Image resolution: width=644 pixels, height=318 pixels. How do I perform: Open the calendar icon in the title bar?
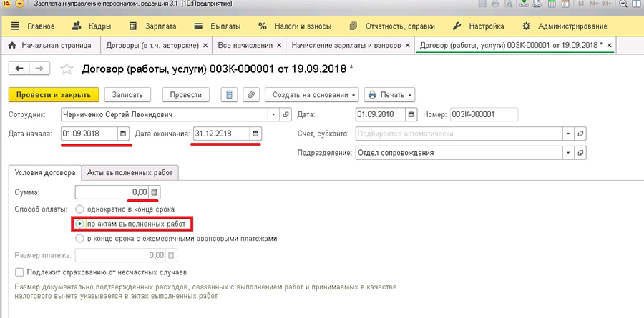pos(565,4)
